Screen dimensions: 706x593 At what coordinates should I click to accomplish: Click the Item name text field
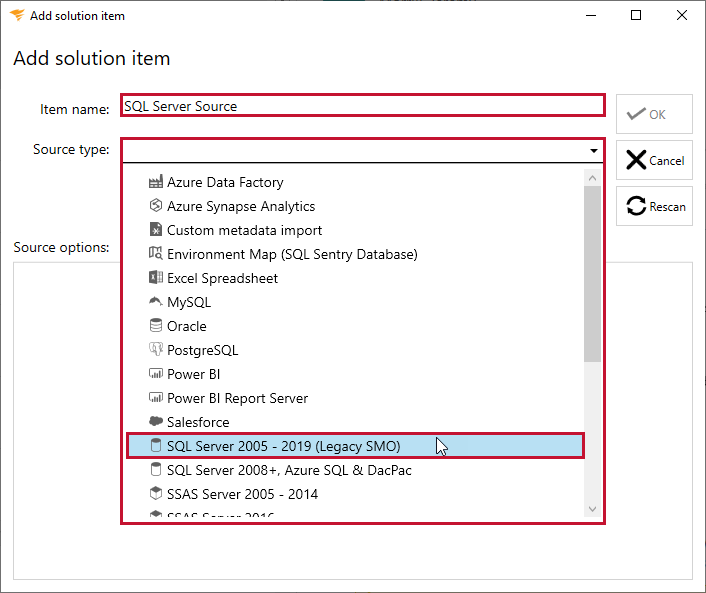pos(362,105)
